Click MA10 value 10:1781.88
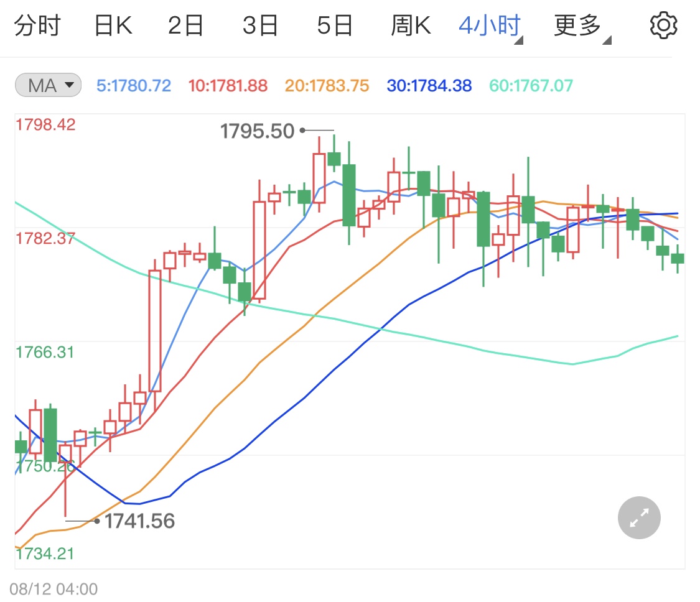The height and width of the screenshot is (602, 700). coord(228,86)
